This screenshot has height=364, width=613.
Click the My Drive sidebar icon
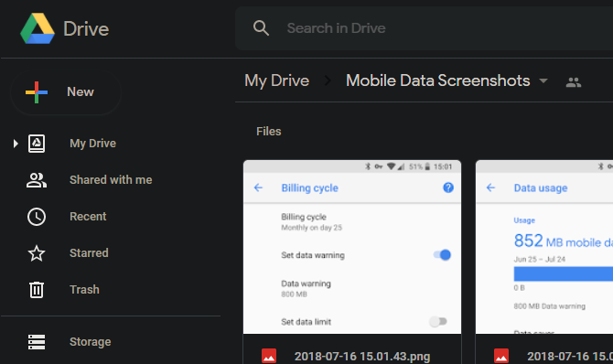(37, 144)
